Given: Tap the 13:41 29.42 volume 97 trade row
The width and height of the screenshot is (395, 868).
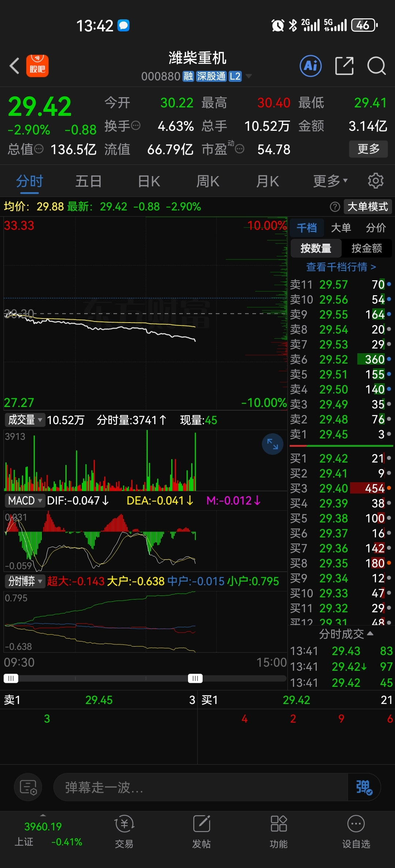Looking at the screenshot, I should (x=341, y=666).
